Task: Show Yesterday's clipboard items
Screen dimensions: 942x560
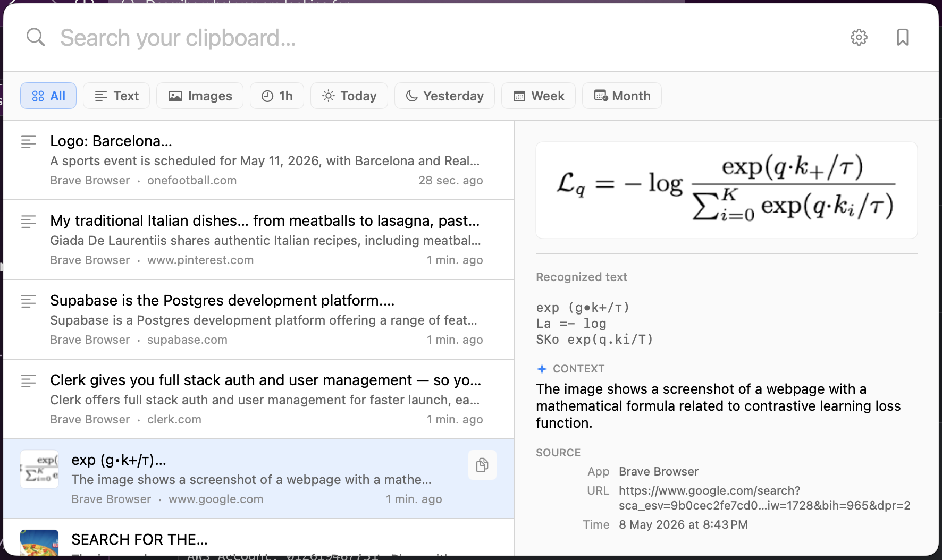Action: (x=444, y=96)
